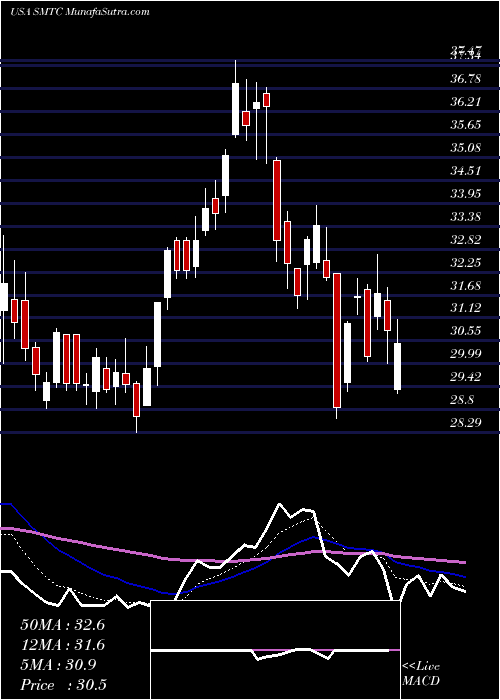The image size is (500, 700).
Task: Click the 30.55 price axis label
Action: [466, 330]
